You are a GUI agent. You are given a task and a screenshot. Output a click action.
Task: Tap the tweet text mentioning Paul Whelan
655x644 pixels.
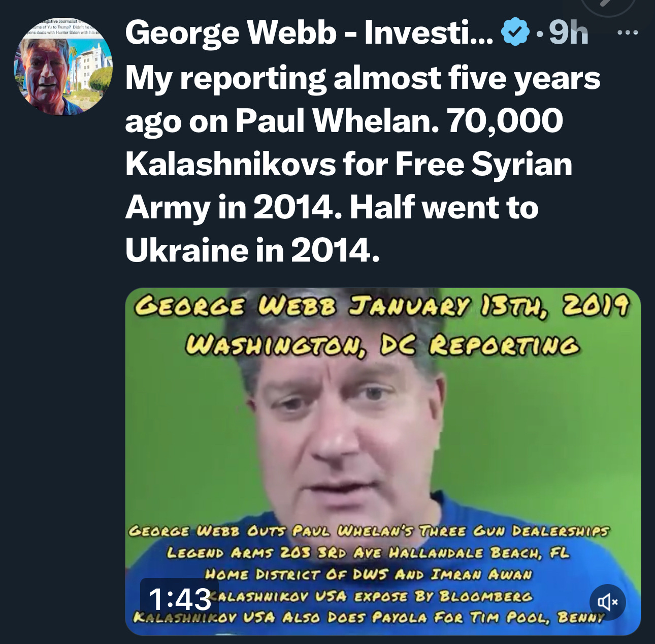click(x=344, y=121)
